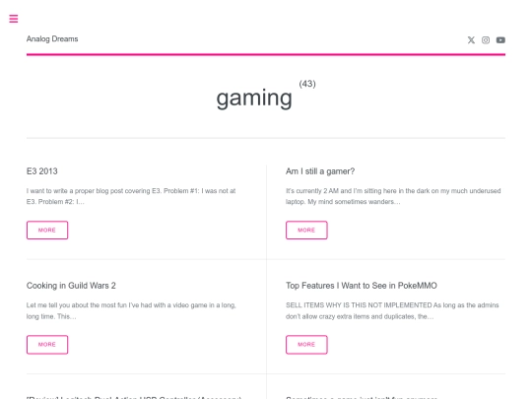Open the "Cooking in Guild Wars 2" post
This screenshot has height=399, width=532.
pos(71,286)
